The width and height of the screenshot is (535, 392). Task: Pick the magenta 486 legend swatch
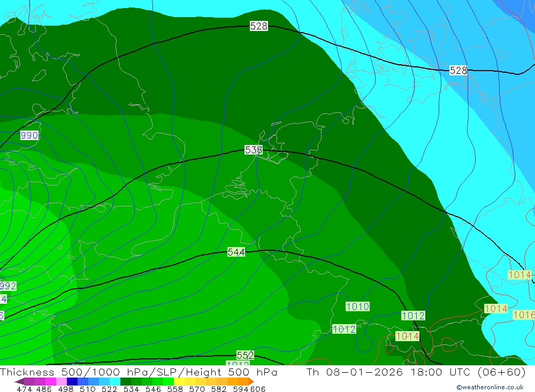pyautogui.click(x=48, y=382)
